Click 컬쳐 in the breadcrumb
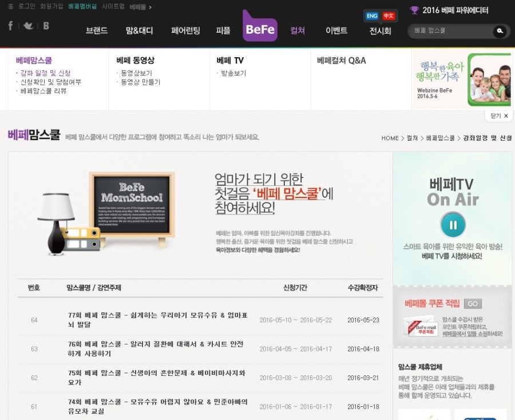 click(x=412, y=138)
